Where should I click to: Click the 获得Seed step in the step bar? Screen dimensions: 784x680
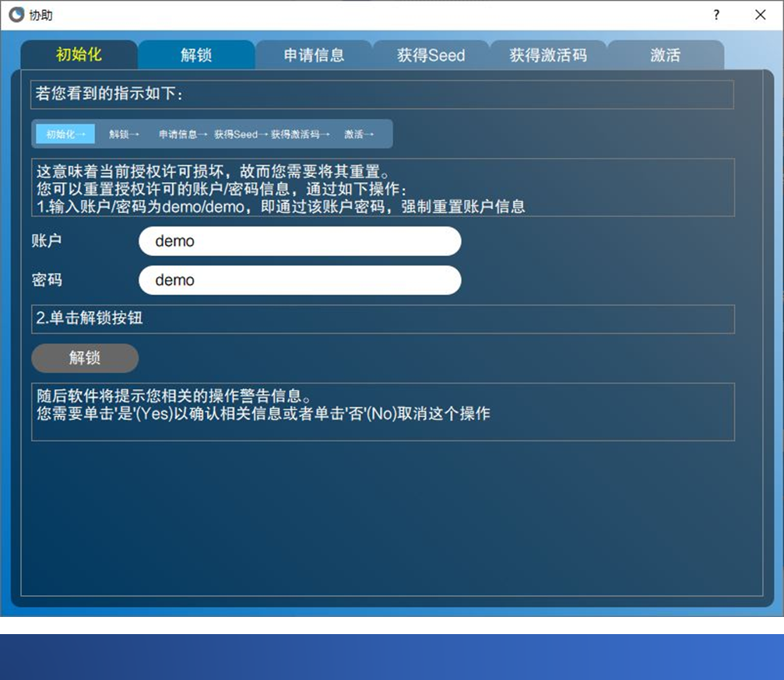(x=241, y=134)
